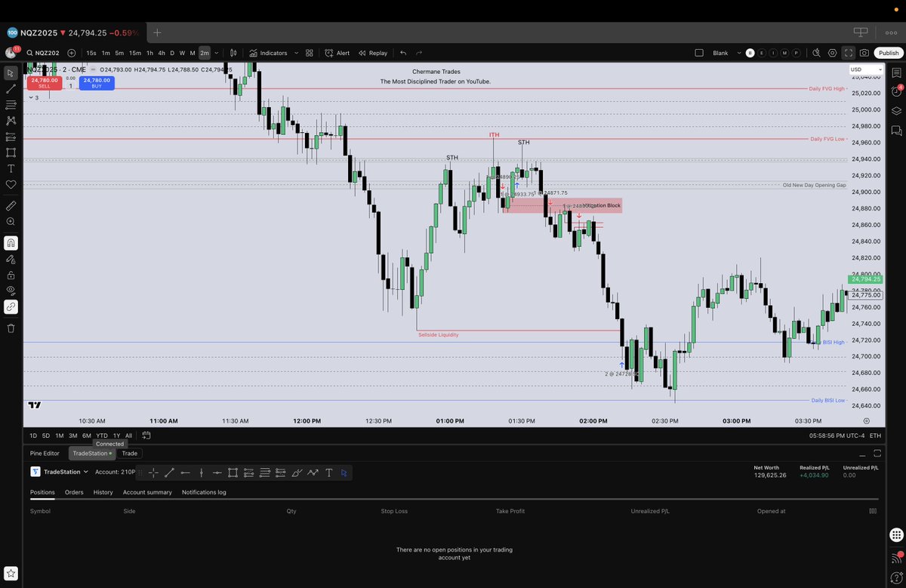This screenshot has width=906, height=588.
Task: Delete drawings with the trash icon
Action: (x=11, y=328)
